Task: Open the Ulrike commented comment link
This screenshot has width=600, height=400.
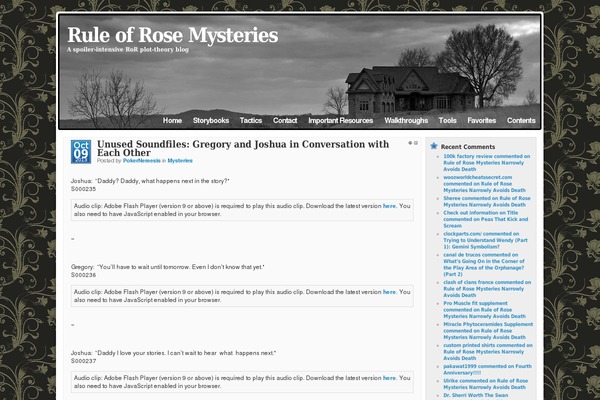Action: coord(485,384)
